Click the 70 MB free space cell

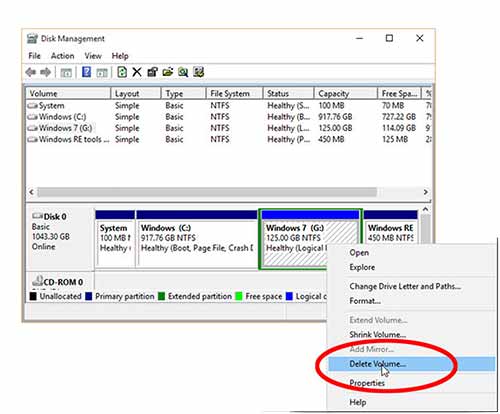[x=393, y=106]
